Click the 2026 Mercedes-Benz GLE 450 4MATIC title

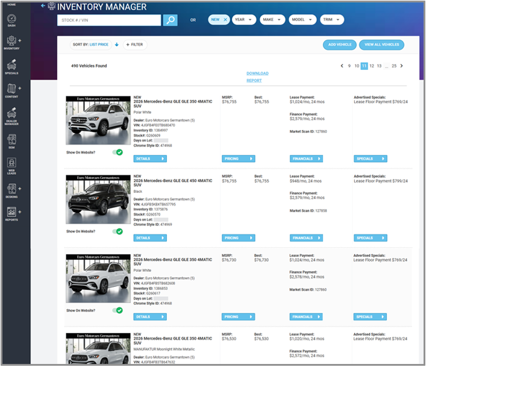[x=173, y=183]
